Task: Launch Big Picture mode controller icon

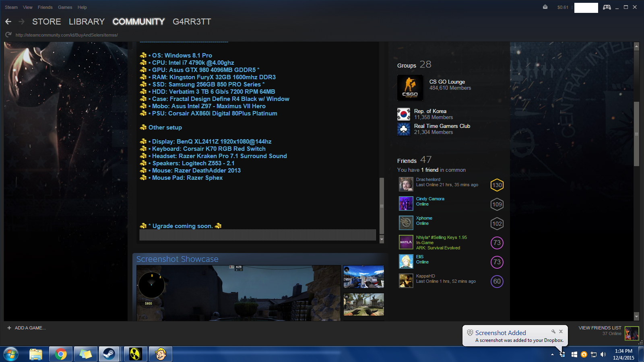Action: pyautogui.click(x=607, y=7)
